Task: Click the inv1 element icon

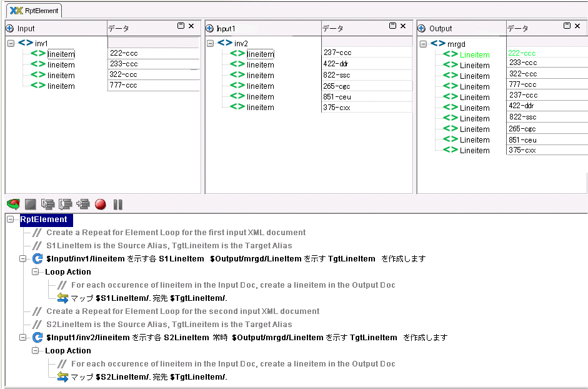Action: tap(26, 43)
